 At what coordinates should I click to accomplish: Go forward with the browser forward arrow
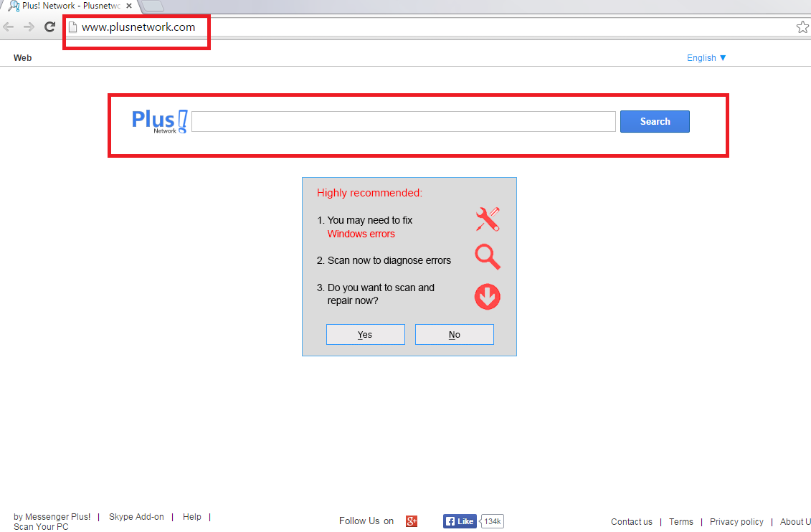pyautogui.click(x=29, y=27)
